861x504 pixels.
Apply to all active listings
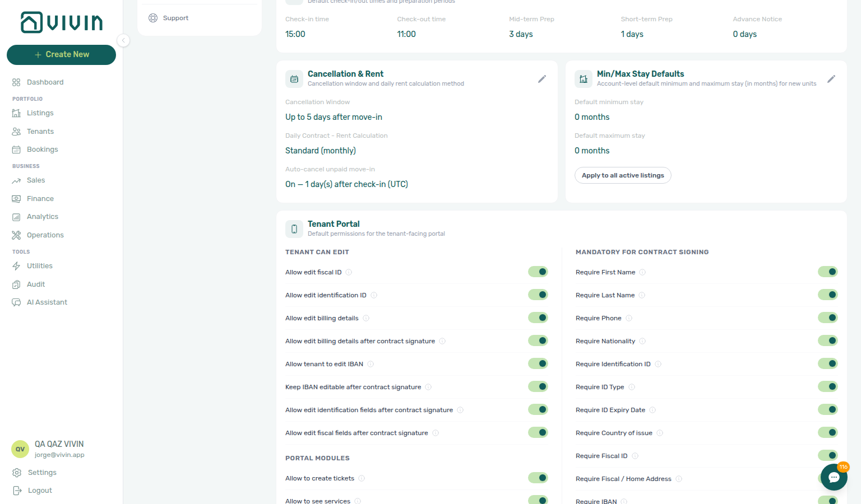click(623, 175)
